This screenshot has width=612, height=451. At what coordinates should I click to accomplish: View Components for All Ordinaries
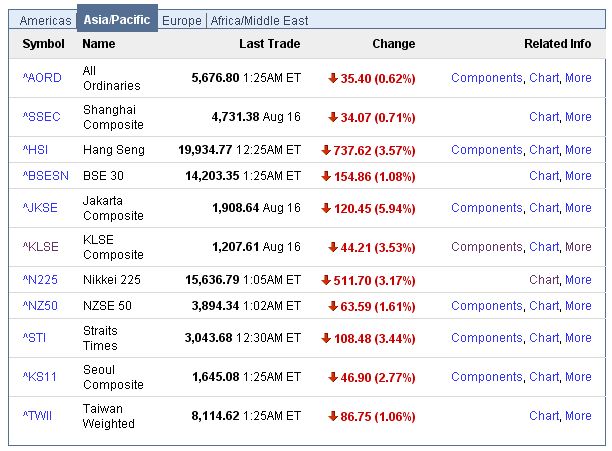[x=486, y=78]
